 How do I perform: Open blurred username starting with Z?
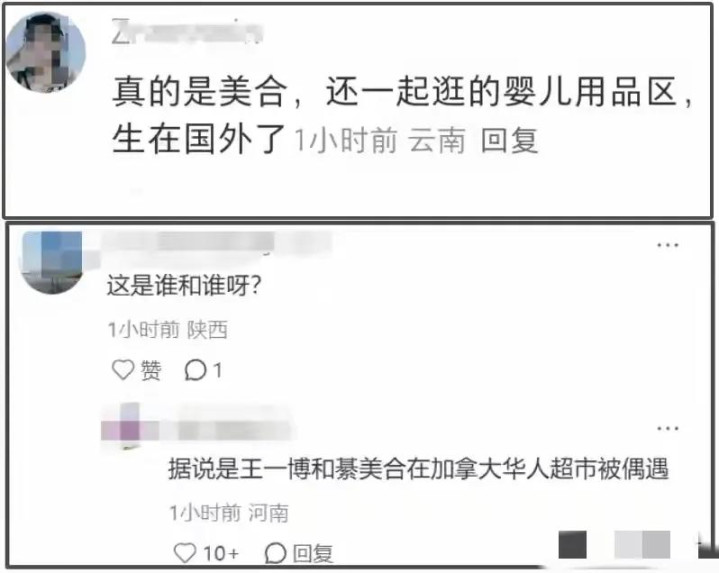187,32
